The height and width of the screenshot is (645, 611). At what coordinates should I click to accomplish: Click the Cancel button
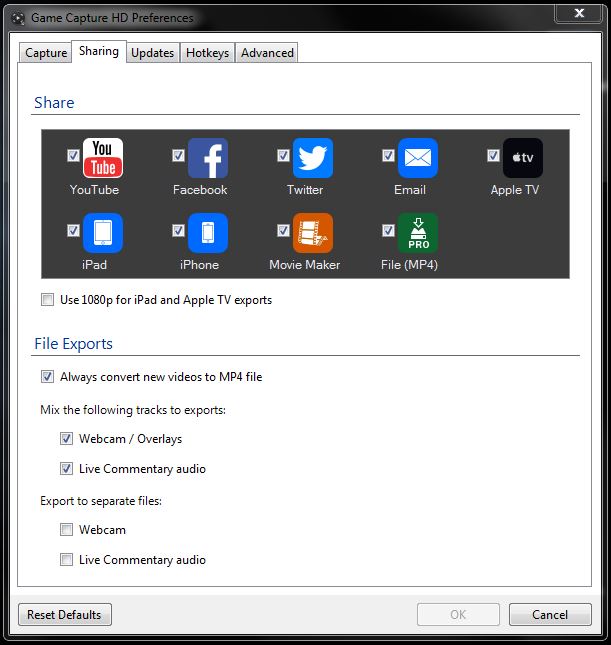tap(550, 615)
